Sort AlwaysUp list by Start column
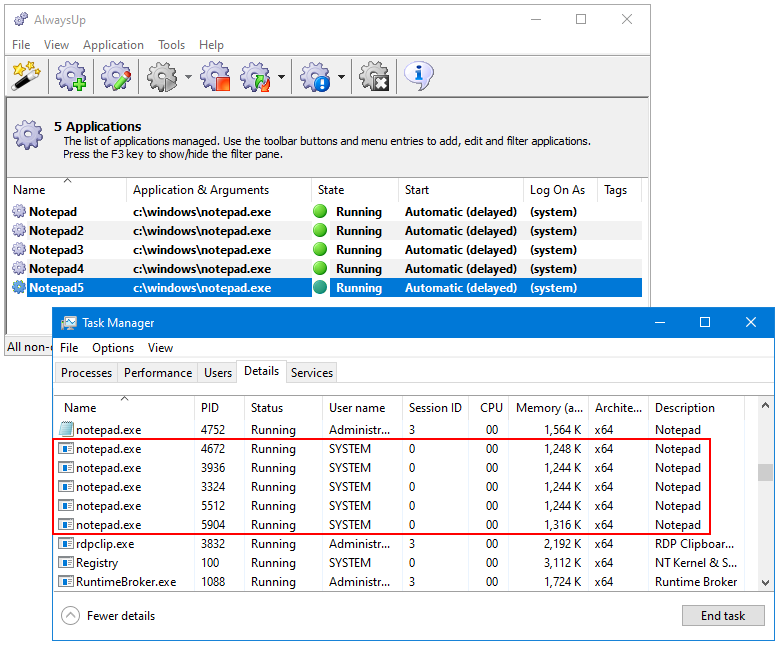This screenshot has height=646, width=780. pos(461,190)
